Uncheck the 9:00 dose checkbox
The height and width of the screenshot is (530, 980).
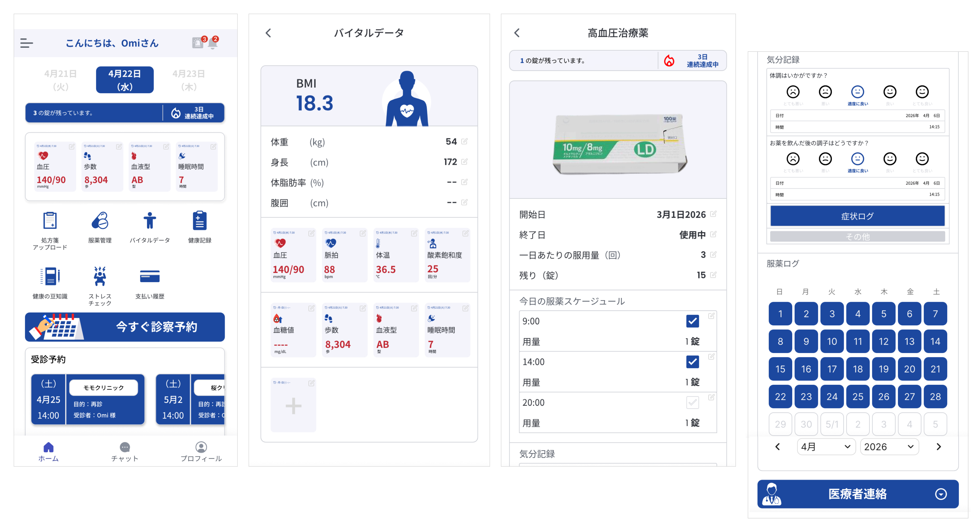692,321
